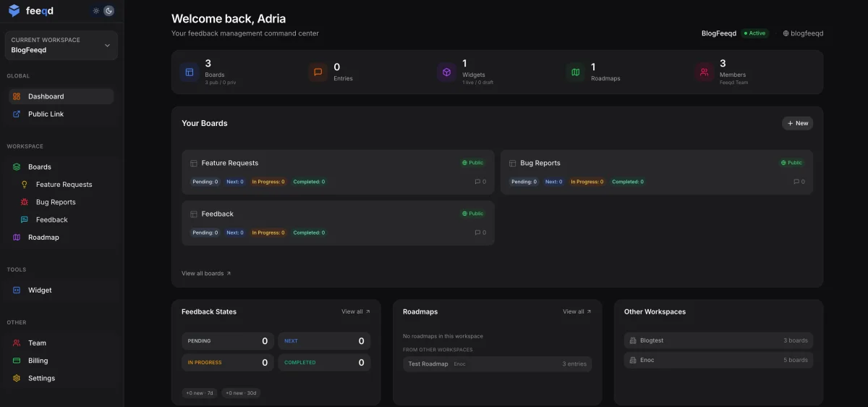Expand the Current Workspace BlogFeeqd selector
Image resolution: width=868 pixels, height=407 pixels.
point(61,46)
